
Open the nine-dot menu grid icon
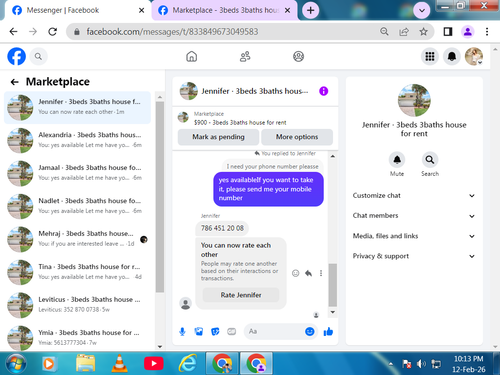click(x=430, y=56)
